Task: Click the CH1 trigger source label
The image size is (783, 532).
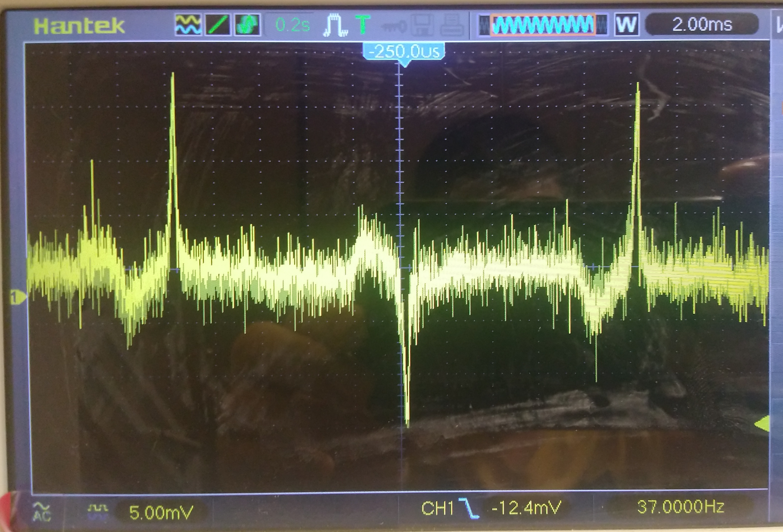Action: 437,508
